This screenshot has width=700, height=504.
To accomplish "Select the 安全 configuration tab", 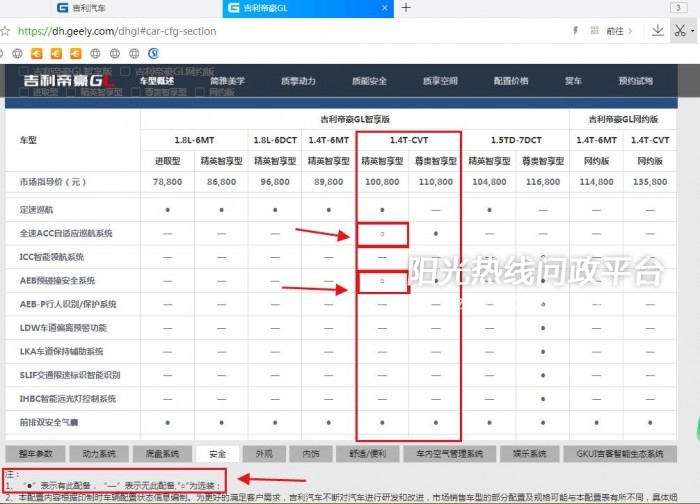I will click(217, 453).
